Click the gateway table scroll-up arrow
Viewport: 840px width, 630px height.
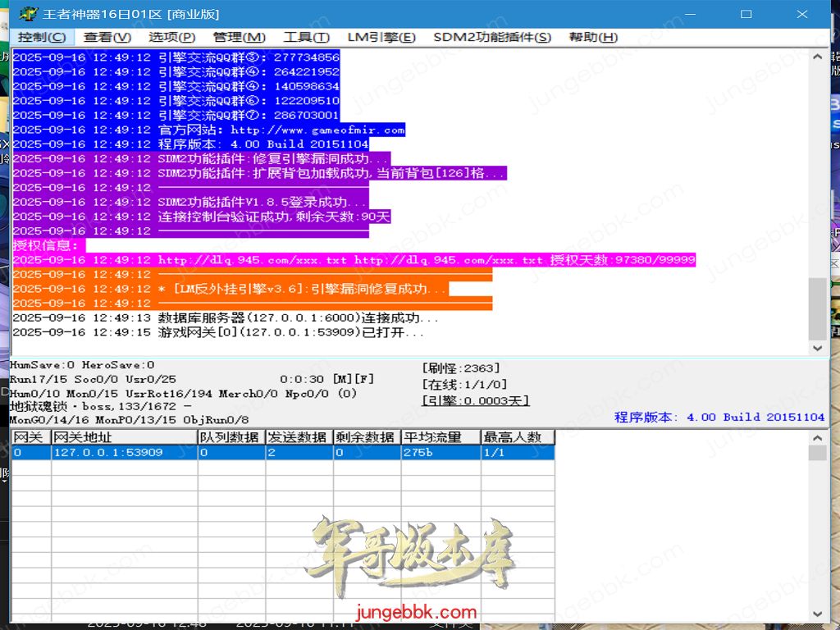[817, 436]
